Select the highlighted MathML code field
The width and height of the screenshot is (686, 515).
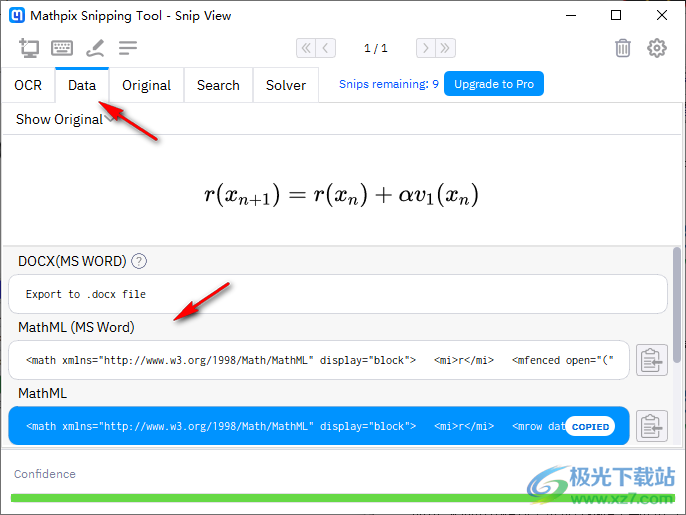pos(318,426)
